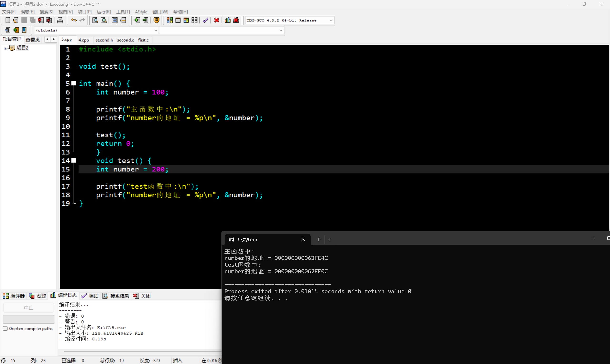Viewport: 610px width, 364px height.
Task: Click the bar chart profile analysis icon
Action: point(228,20)
